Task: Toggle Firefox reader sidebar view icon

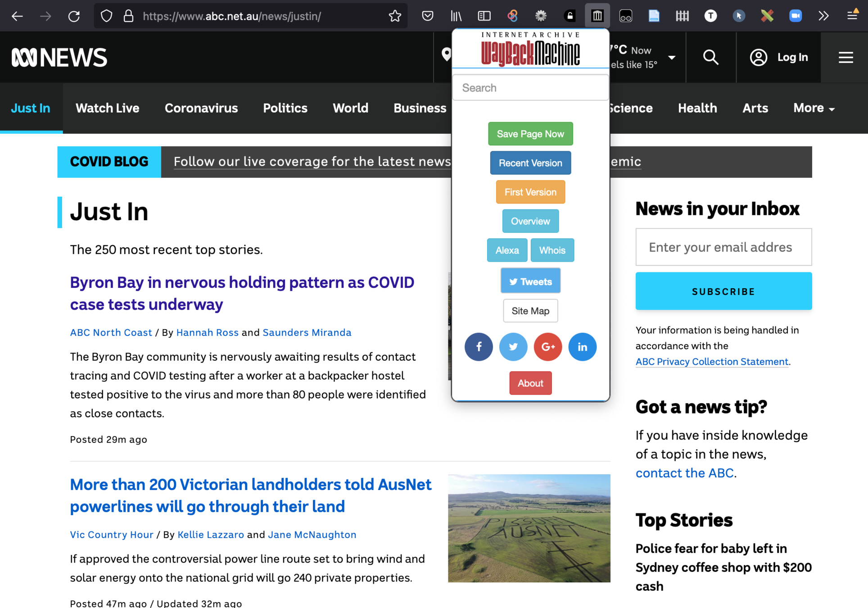Action: pos(484,16)
